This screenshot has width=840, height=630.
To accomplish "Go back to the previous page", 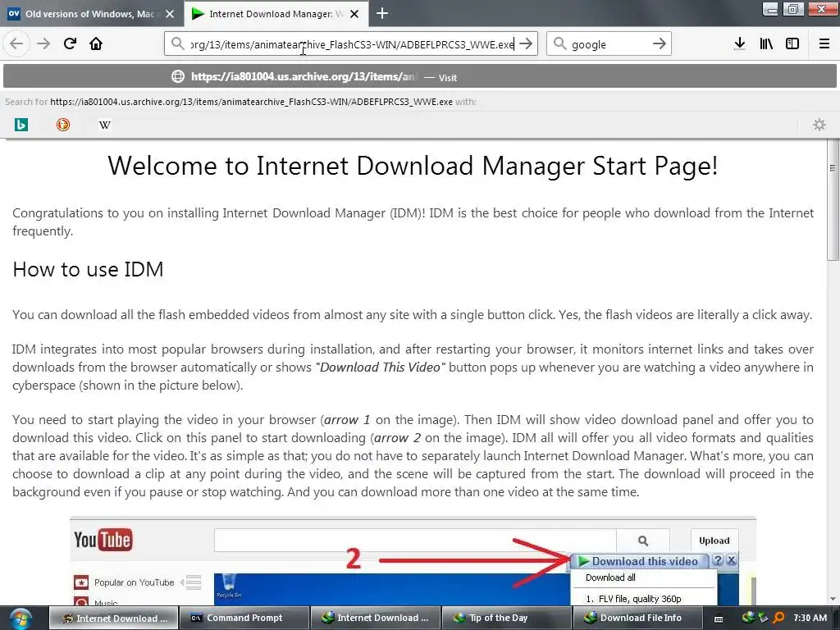I will [16, 43].
